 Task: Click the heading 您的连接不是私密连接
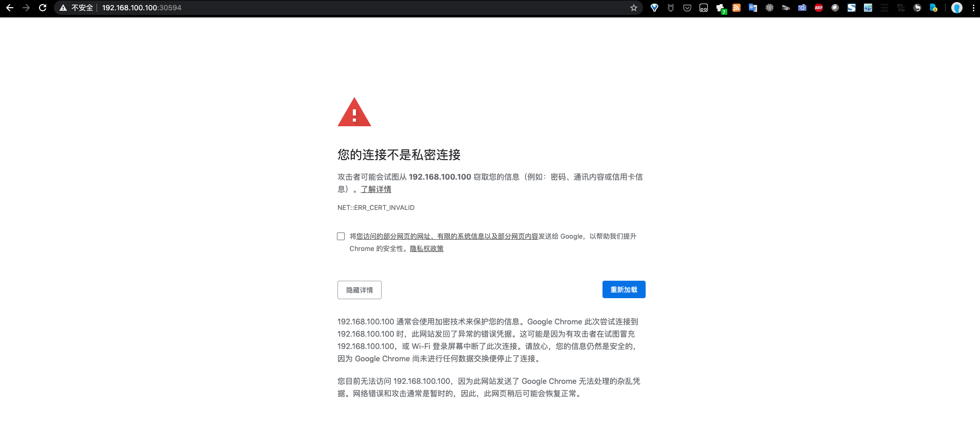click(x=399, y=154)
